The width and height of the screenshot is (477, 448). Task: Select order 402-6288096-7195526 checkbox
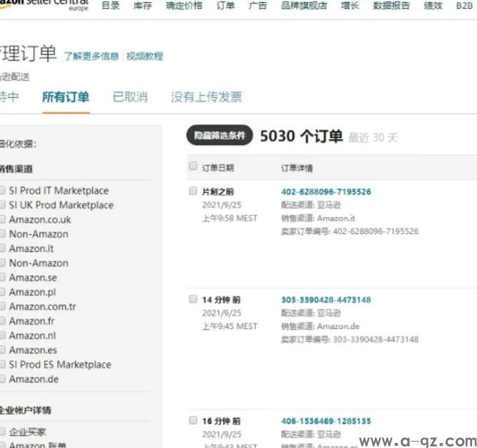tap(193, 190)
